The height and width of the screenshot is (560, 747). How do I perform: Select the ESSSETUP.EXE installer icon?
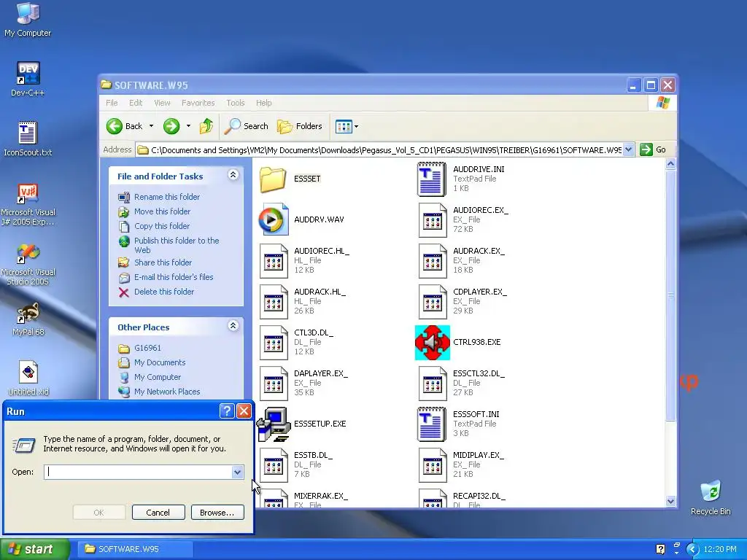(x=274, y=424)
